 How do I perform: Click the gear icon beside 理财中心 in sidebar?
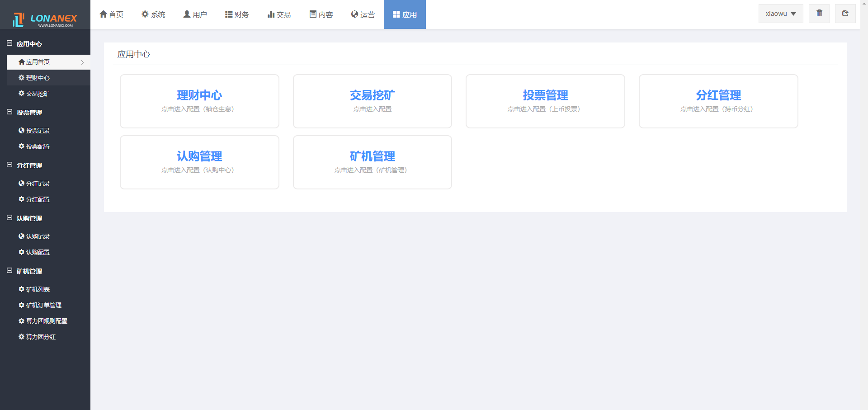click(x=21, y=78)
